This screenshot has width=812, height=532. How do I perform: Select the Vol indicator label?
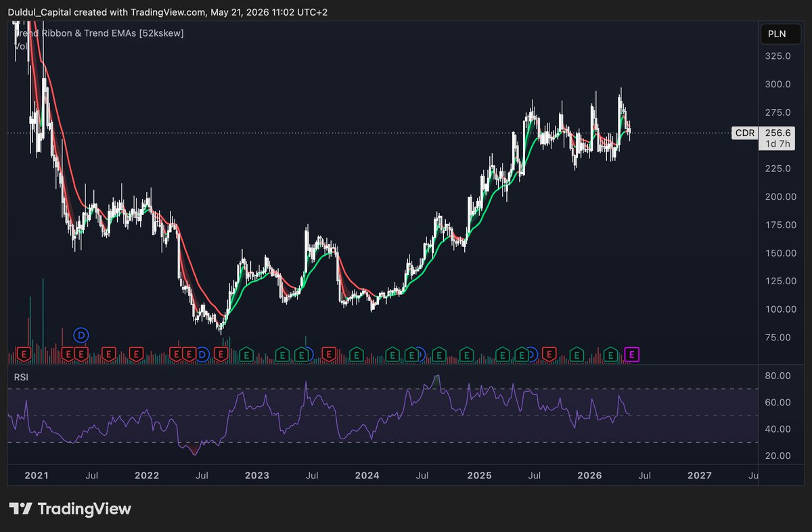(x=21, y=45)
